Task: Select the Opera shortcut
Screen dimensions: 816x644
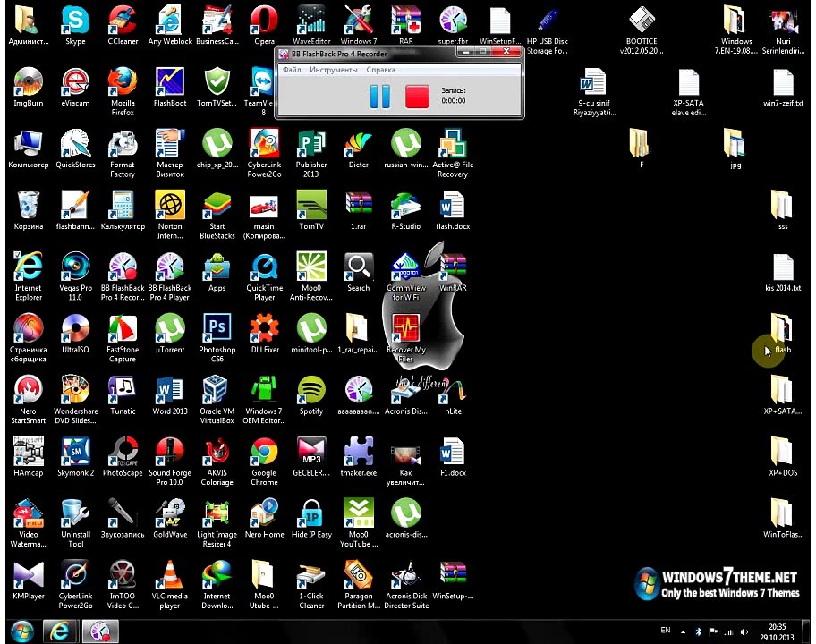Action: click(x=264, y=25)
